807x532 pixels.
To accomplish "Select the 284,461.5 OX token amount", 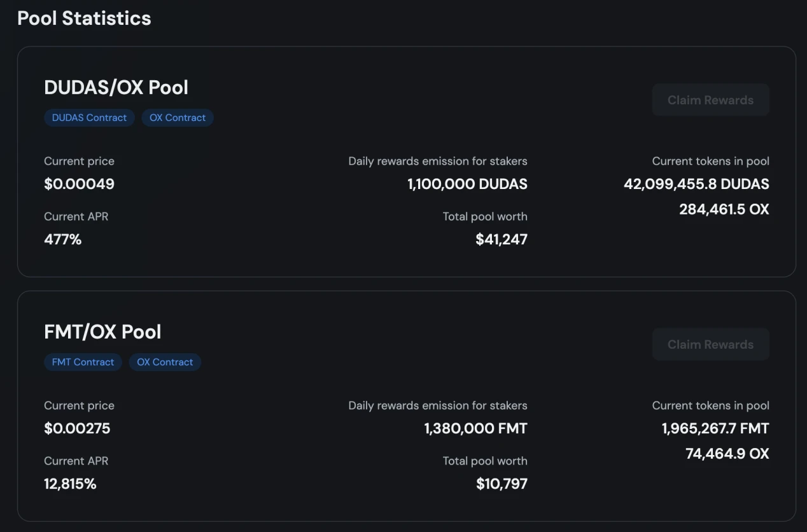I will coord(724,209).
